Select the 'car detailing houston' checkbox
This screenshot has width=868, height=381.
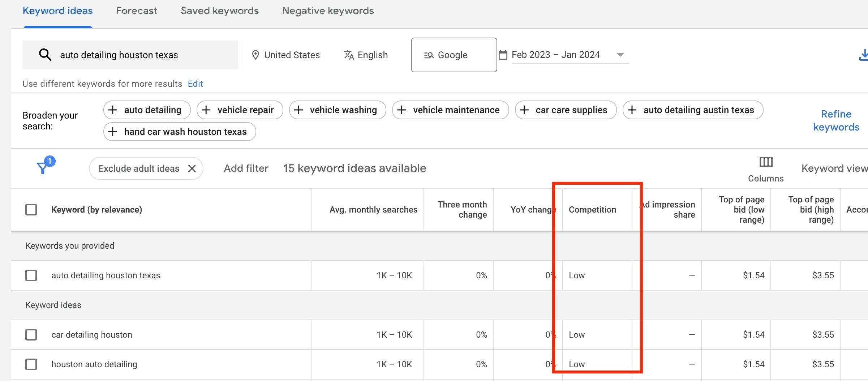coord(31,335)
